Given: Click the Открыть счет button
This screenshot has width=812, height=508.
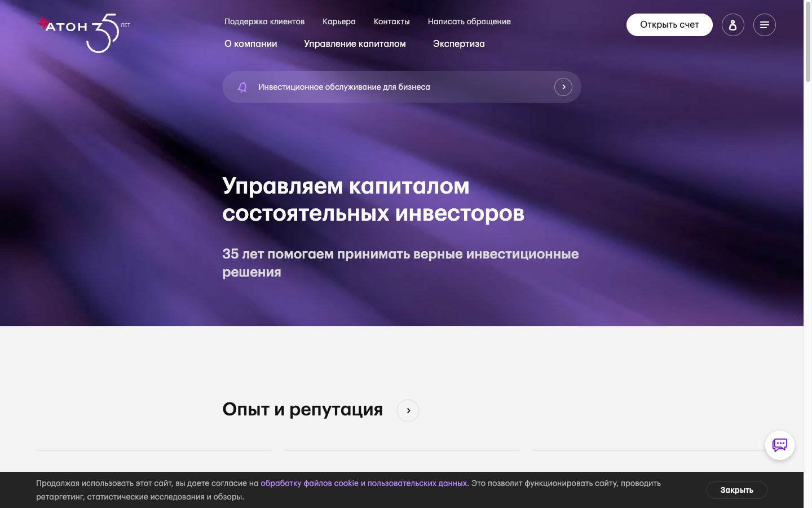Looking at the screenshot, I should point(669,25).
